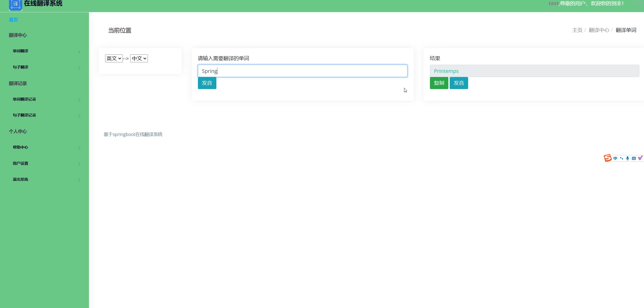This screenshot has width=644, height=308.
Task: Click the word input field containing Spring
Action: 303,71
